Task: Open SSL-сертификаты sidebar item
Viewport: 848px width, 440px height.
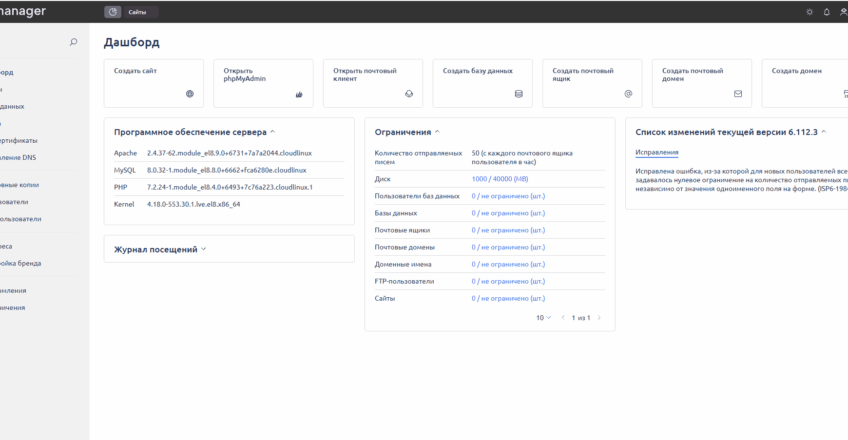Action: click(18, 141)
